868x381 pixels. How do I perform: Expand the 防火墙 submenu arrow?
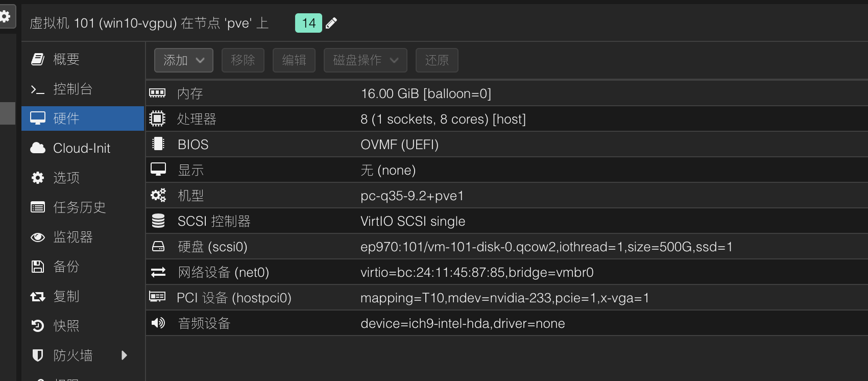click(124, 355)
